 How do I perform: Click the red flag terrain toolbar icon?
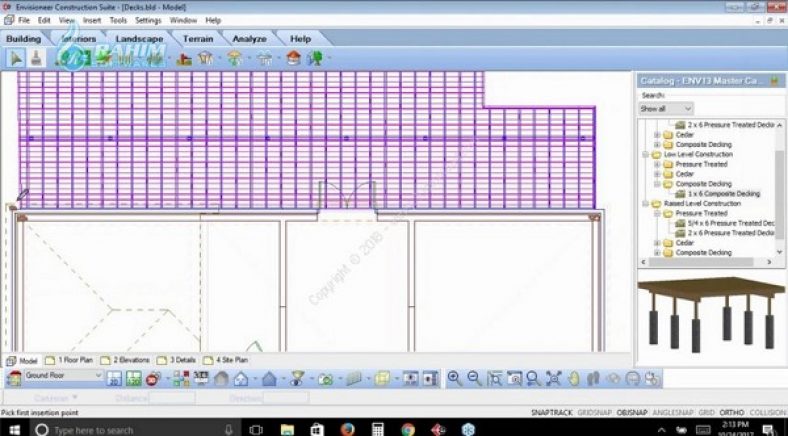tap(184, 59)
